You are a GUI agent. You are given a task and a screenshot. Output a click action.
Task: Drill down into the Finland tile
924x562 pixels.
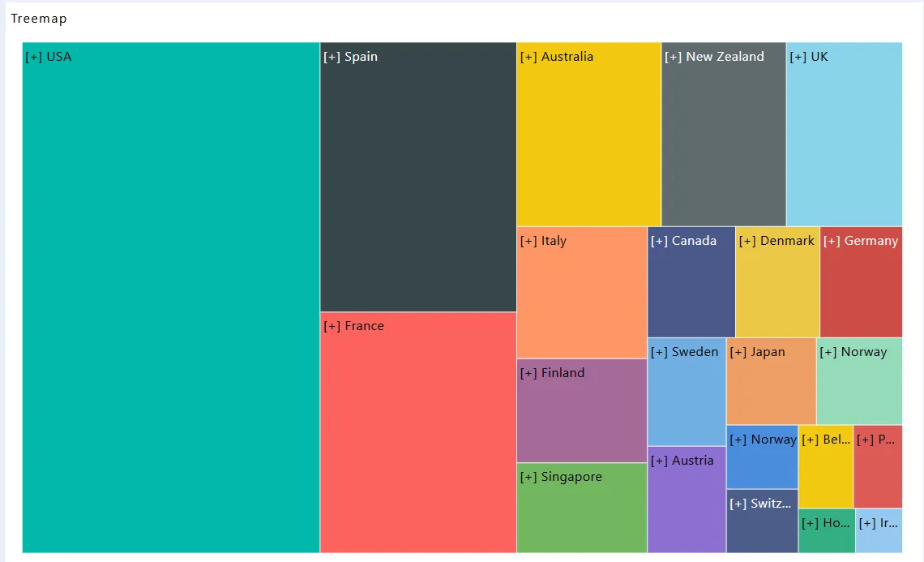click(582, 410)
